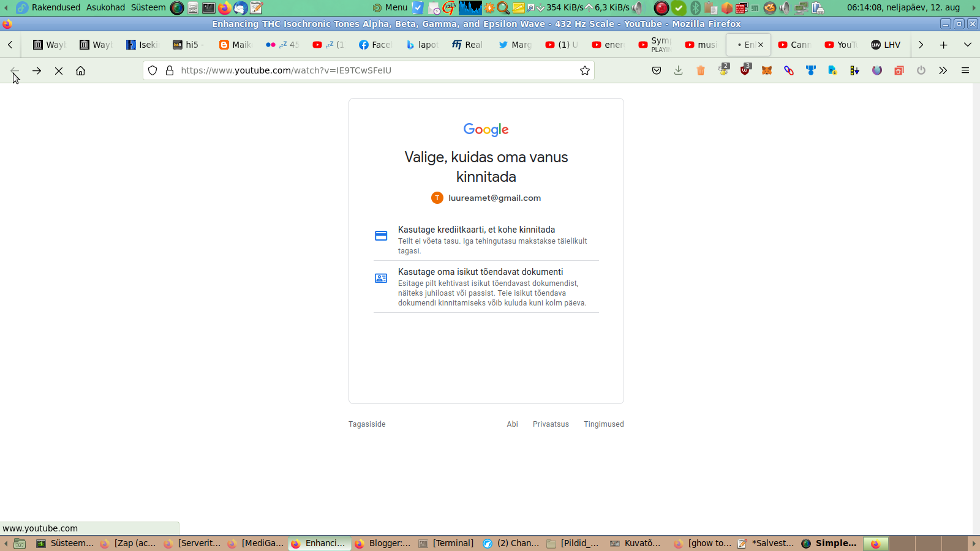Close the active Enhancing tab
Viewport: 980px width, 551px height.
click(x=761, y=45)
